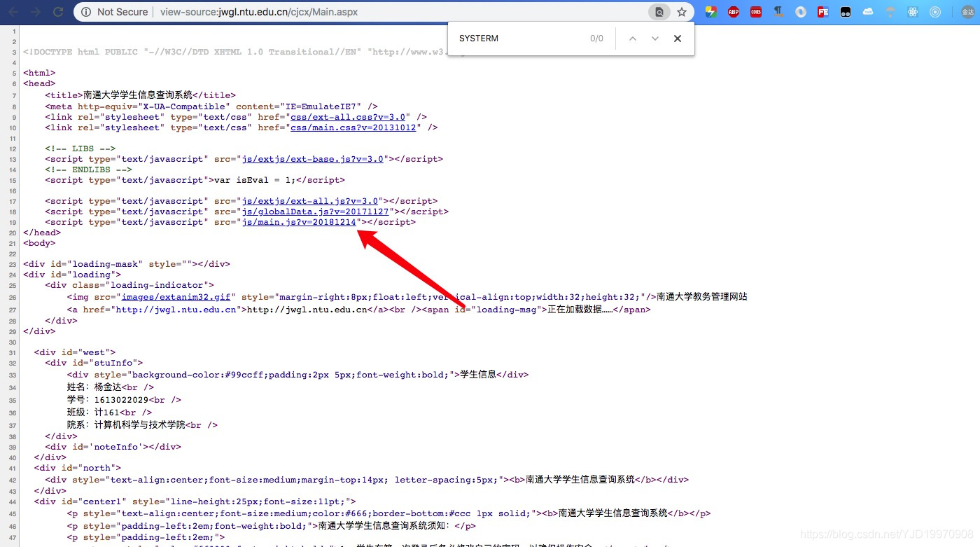Click the 学生信息 header text
The width and height of the screenshot is (980, 547).
click(x=479, y=375)
